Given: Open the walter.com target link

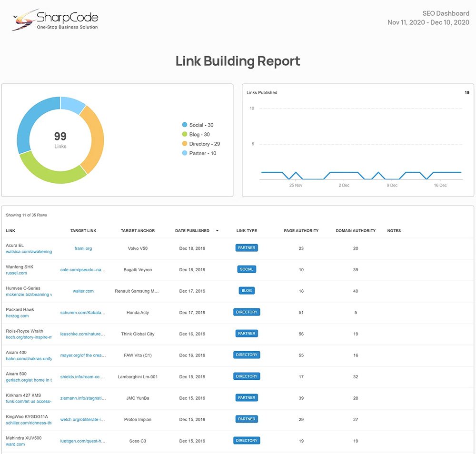Looking at the screenshot, I should [x=83, y=291].
